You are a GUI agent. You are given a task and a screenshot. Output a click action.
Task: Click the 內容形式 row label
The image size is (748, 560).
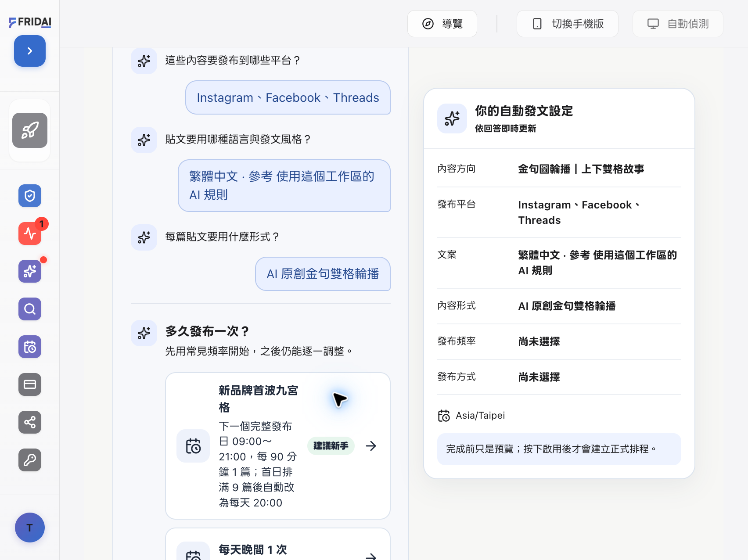(x=457, y=305)
